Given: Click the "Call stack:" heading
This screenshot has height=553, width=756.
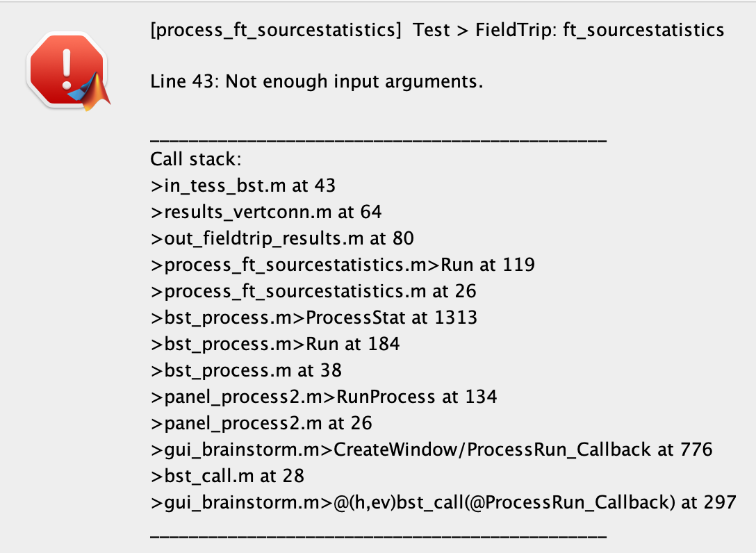Looking at the screenshot, I should click(195, 159).
